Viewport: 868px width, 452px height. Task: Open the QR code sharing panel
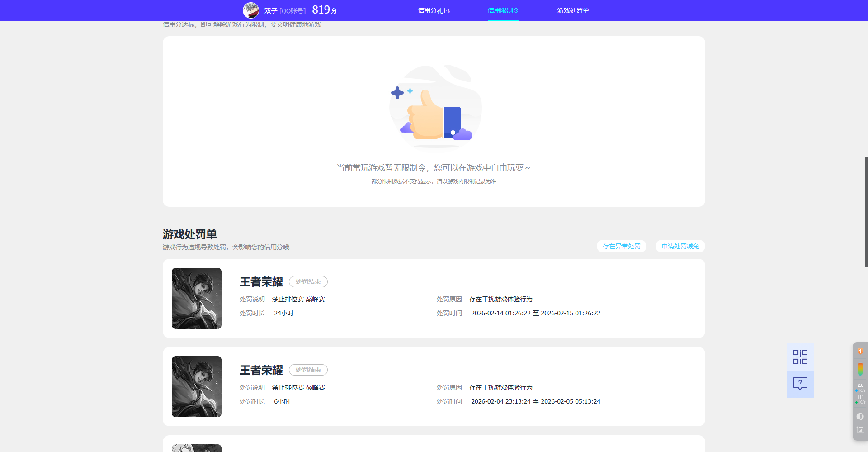pyautogui.click(x=800, y=357)
